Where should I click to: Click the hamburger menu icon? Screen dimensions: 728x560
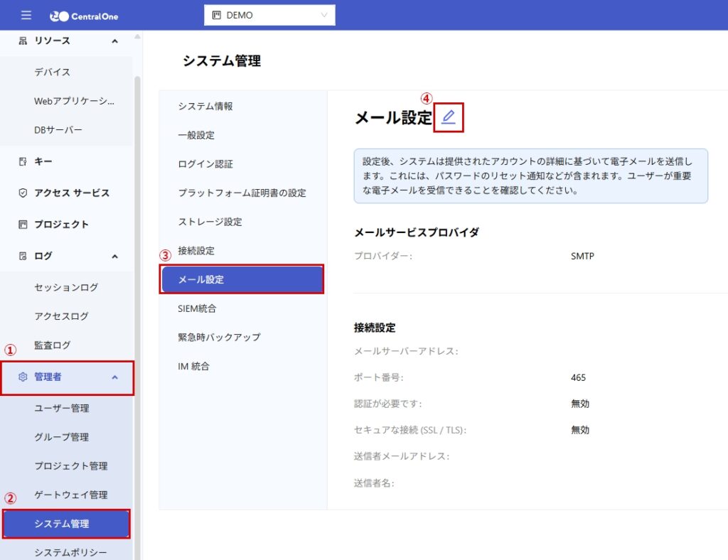point(26,15)
